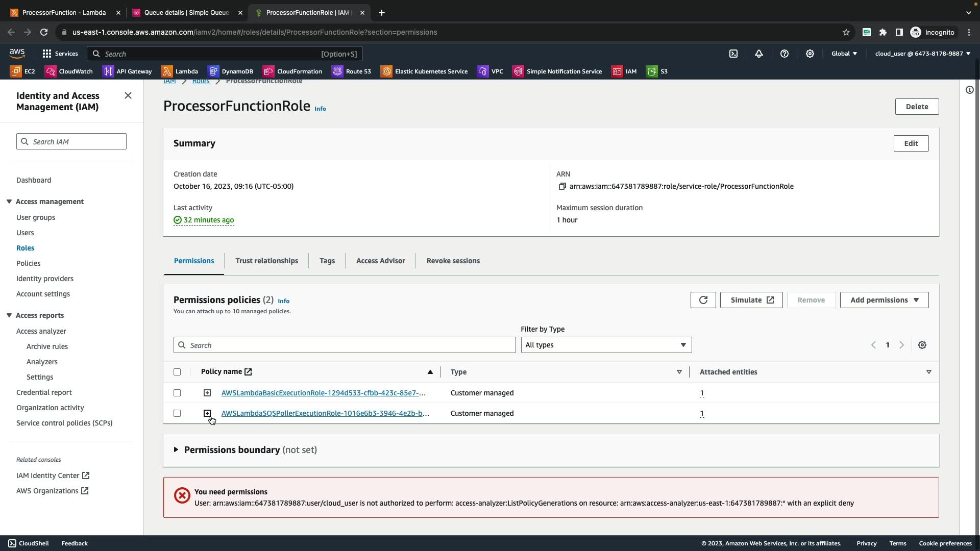Viewport: 980px width, 551px height.
Task: Click the refresh policies icon button
Action: click(x=703, y=300)
